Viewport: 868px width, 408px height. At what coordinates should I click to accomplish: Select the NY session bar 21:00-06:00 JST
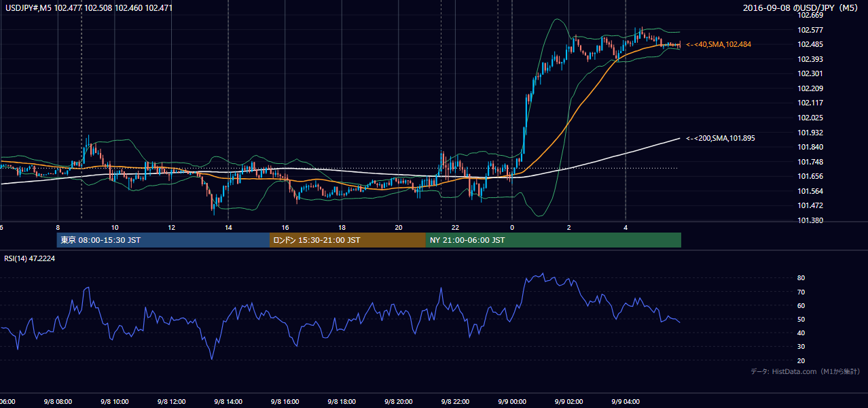point(554,240)
